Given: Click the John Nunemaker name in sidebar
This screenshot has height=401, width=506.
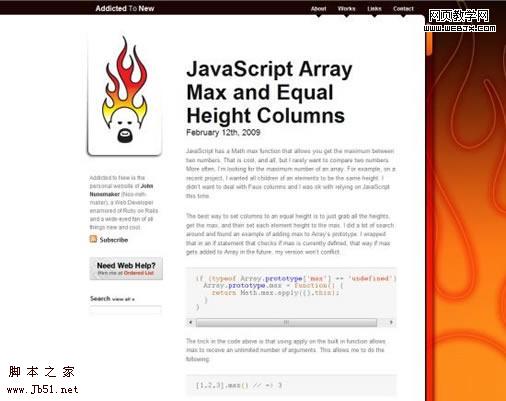Looking at the screenshot, I should (121, 190).
